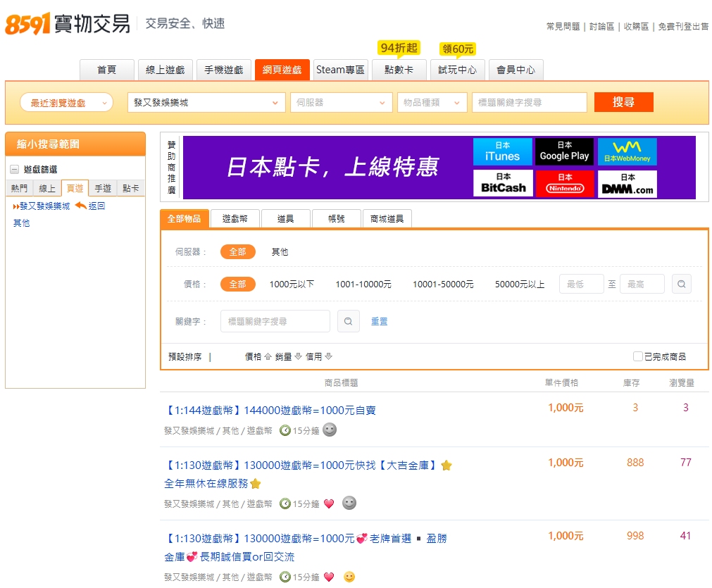Go to Steam專區 nav tab

341,70
